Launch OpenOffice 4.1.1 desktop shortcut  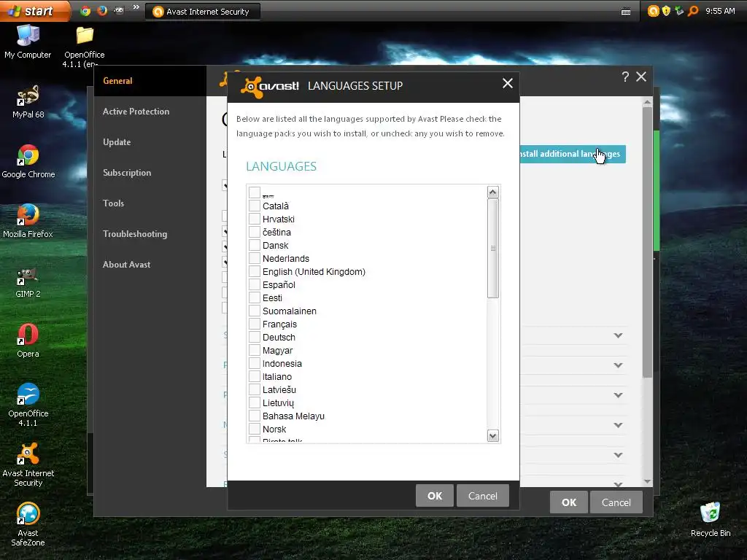click(28, 405)
